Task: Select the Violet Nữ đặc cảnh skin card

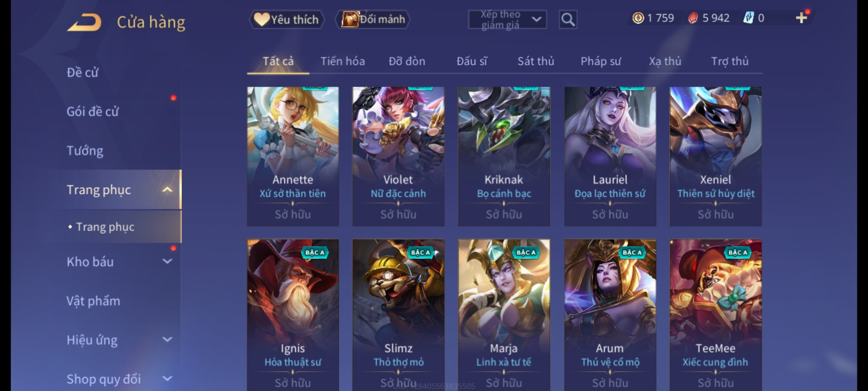Action: pyautogui.click(x=398, y=156)
